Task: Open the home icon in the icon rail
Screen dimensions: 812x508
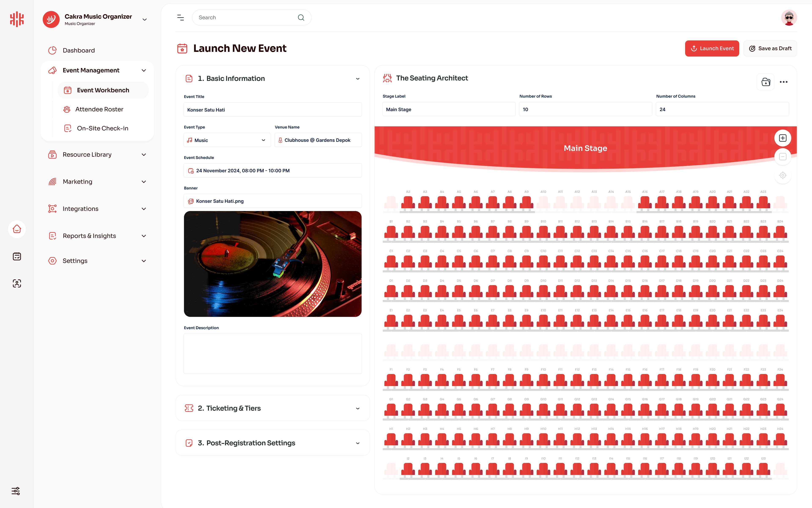Action: tap(17, 229)
